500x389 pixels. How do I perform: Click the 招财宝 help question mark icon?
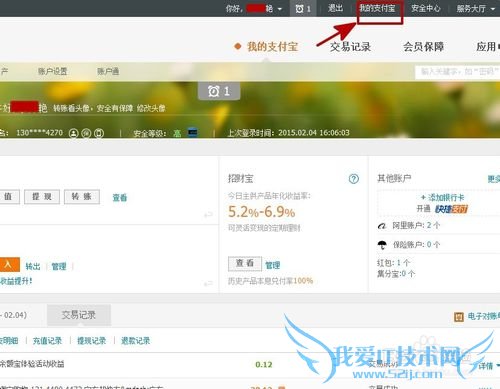[x=354, y=179]
